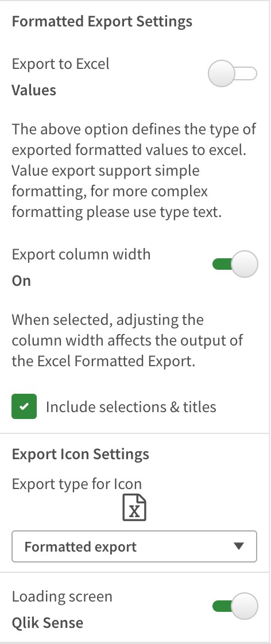The height and width of the screenshot is (644, 271).
Task: Click the On status text
Action: [x=21, y=281]
